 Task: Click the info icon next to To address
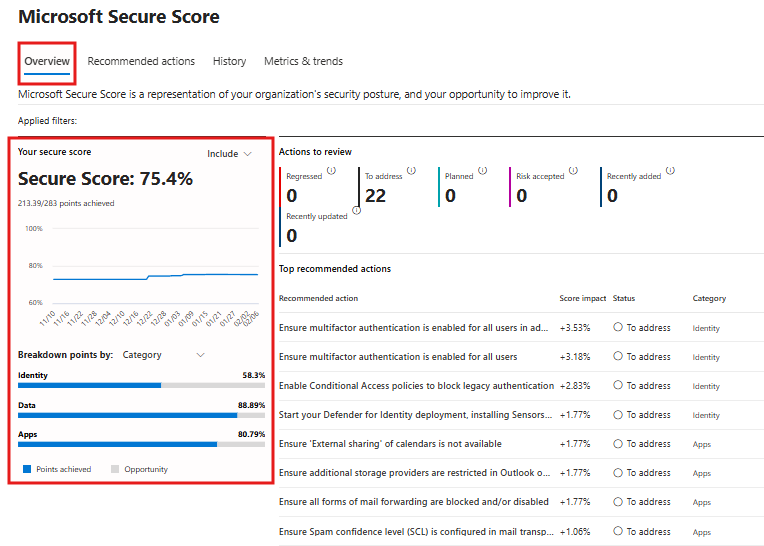411,170
